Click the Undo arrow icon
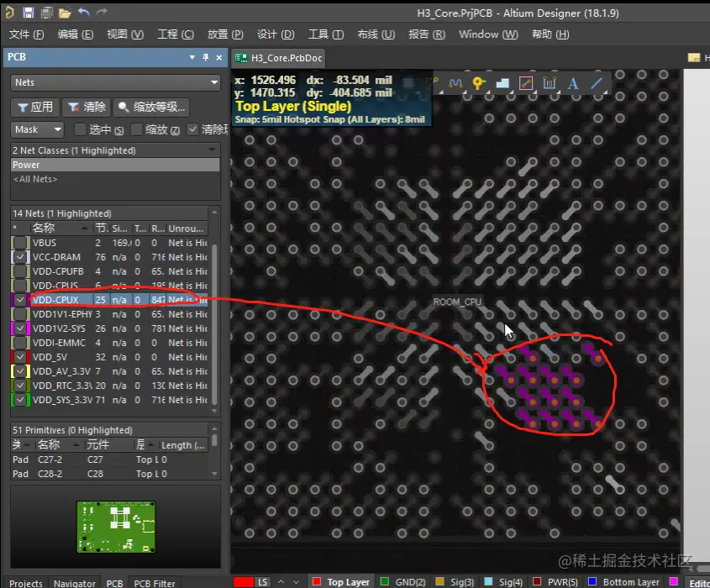This screenshot has width=710, height=588. pos(84,13)
